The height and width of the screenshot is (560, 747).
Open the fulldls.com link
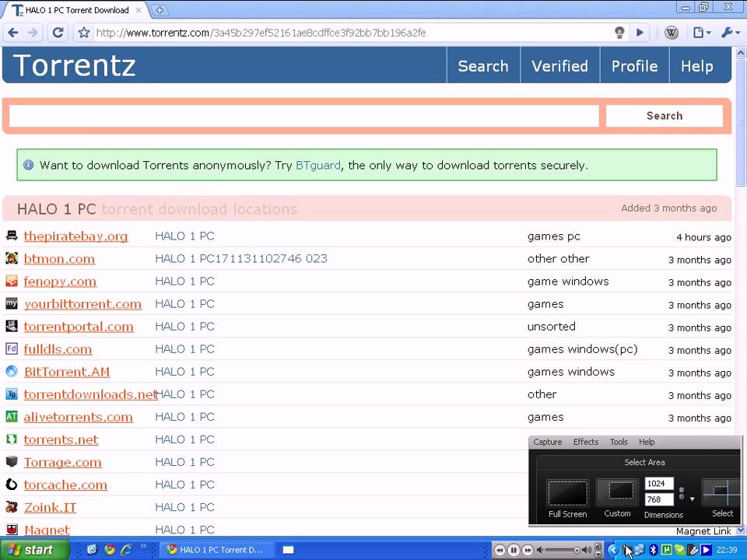pos(58,349)
